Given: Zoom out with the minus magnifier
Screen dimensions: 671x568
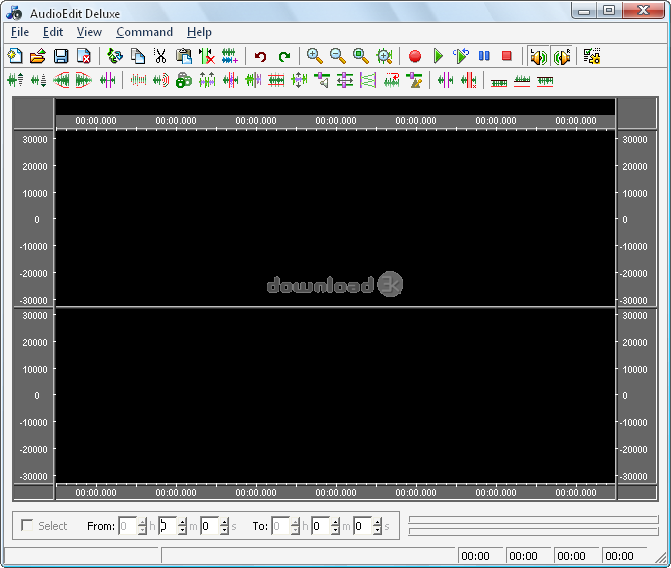Looking at the screenshot, I should pyautogui.click(x=338, y=56).
